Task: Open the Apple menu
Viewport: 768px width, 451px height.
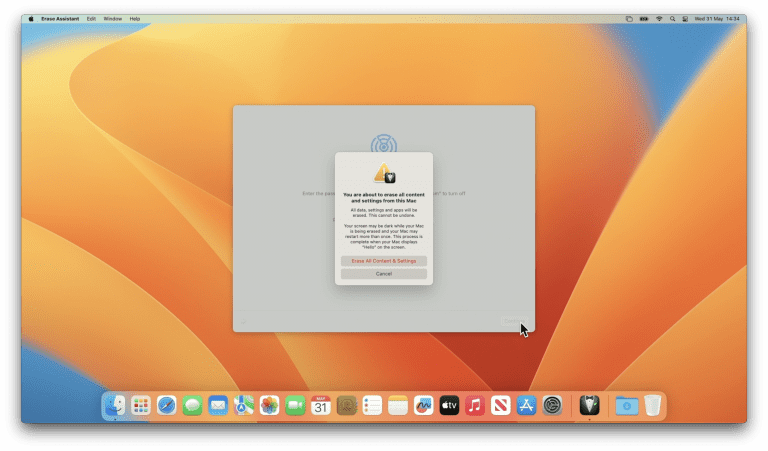Action: (31, 19)
